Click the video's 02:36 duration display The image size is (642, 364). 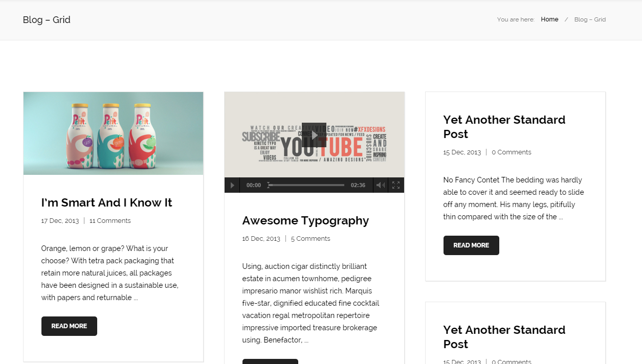pyautogui.click(x=358, y=185)
